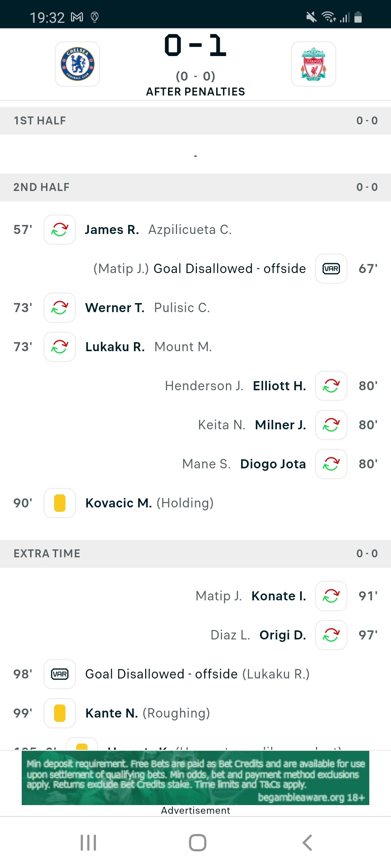Open player Konate I.

pos(279,596)
